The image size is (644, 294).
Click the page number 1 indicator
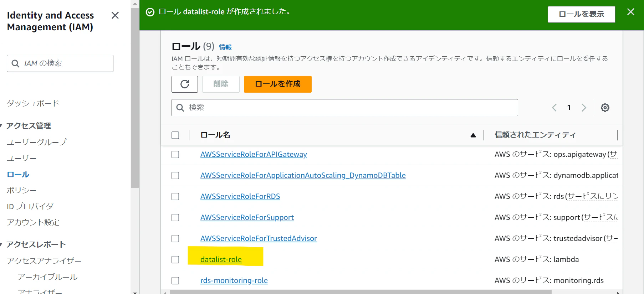click(x=569, y=108)
